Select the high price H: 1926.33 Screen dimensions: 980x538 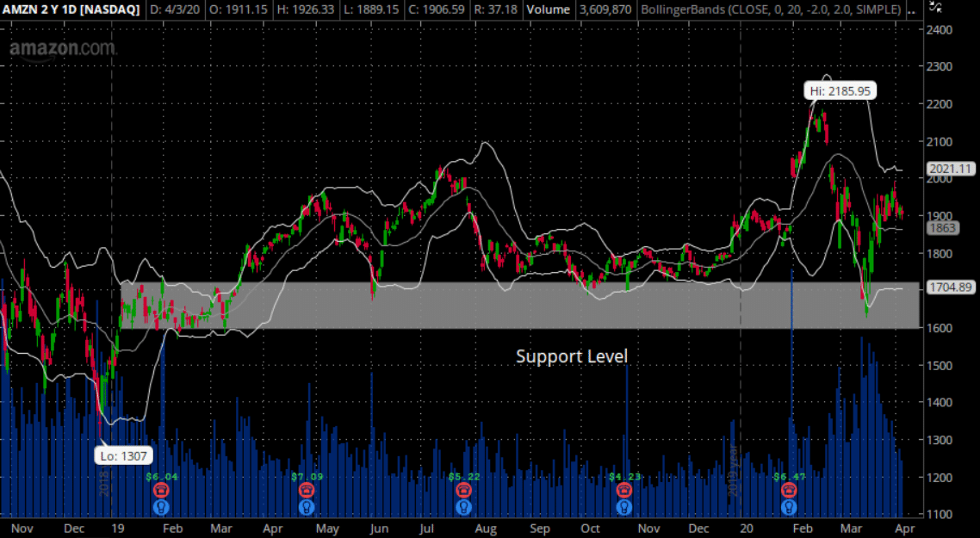307,9
